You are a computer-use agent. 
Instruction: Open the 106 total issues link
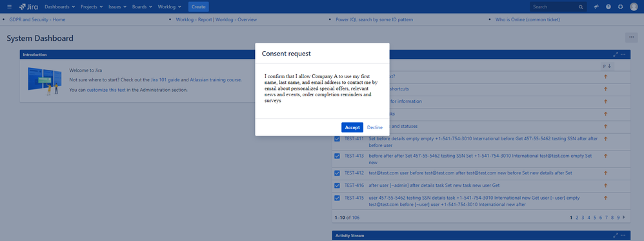(x=356, y=218)
